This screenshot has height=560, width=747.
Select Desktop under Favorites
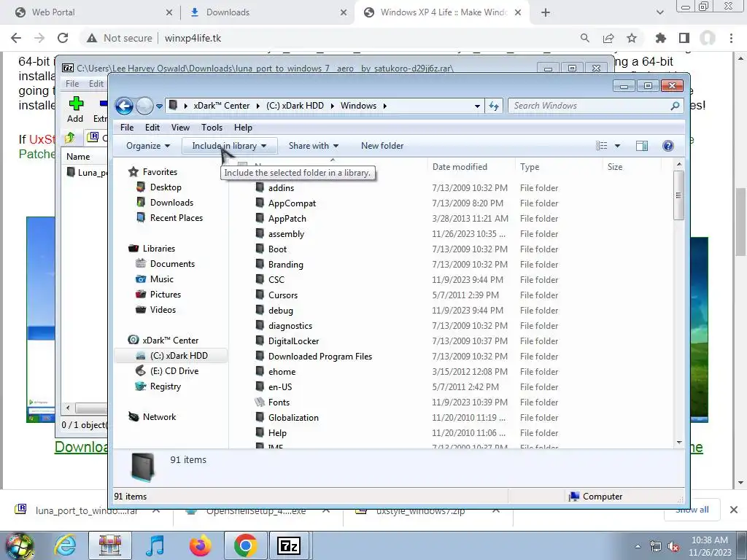166,187
